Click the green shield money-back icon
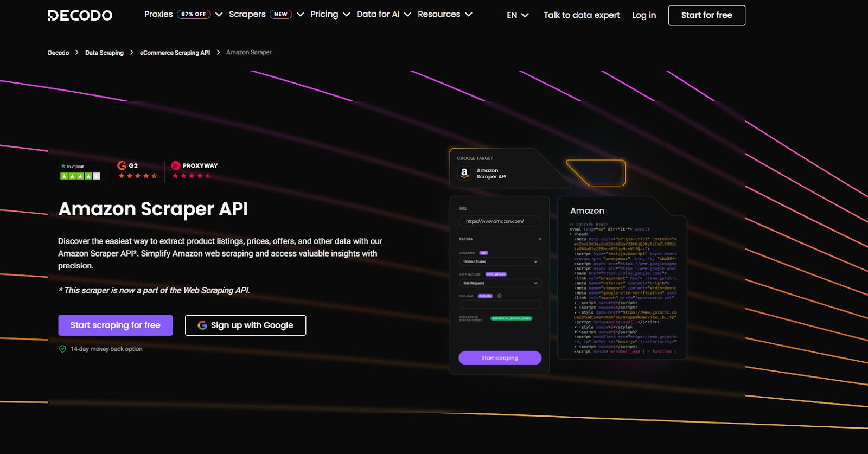This screenshot has width=868, height=454. coord(62,349)
